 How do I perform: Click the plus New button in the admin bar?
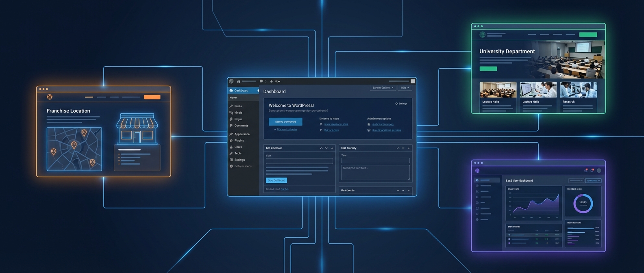(x=275, y=81)
